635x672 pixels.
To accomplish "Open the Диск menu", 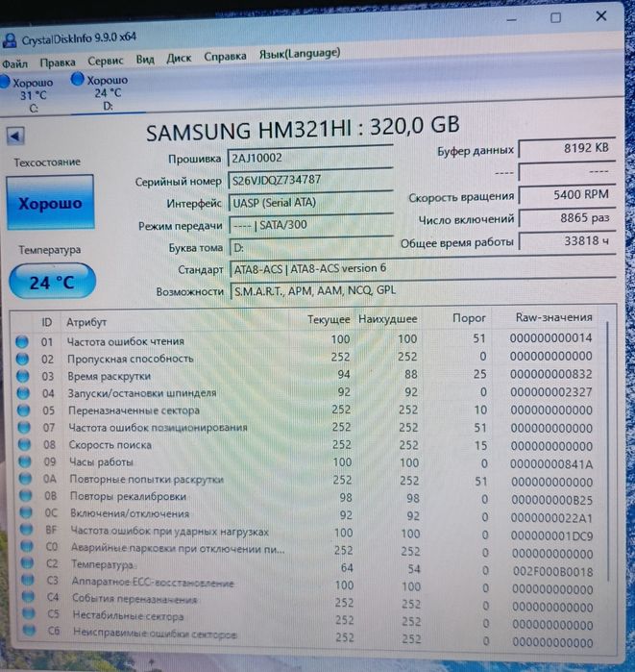I will pyautogui.click(x=179, y=59).
